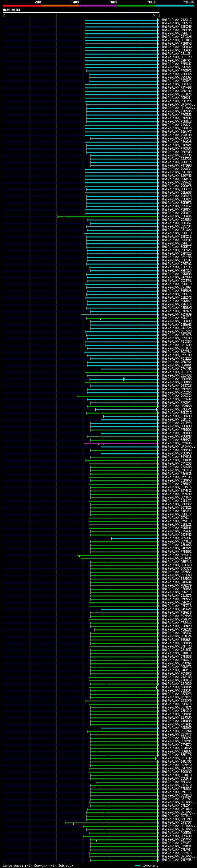This screenshot has width=197, height=868.
Task: Click the white query sequence bar
Action: tap(81, 12)
